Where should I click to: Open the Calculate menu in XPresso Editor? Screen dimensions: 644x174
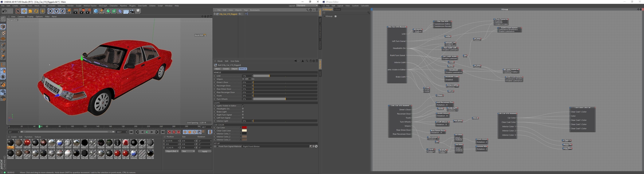(365, 6)
